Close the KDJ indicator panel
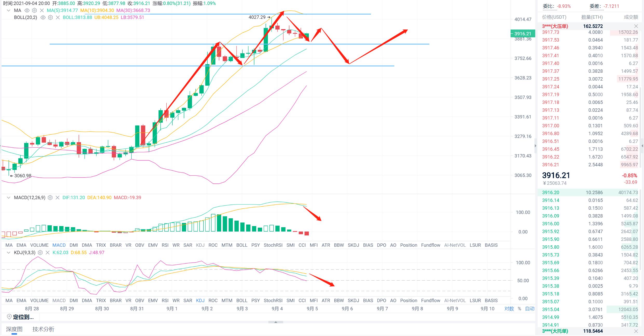The image size is (644, 336). tap(48, 253)
